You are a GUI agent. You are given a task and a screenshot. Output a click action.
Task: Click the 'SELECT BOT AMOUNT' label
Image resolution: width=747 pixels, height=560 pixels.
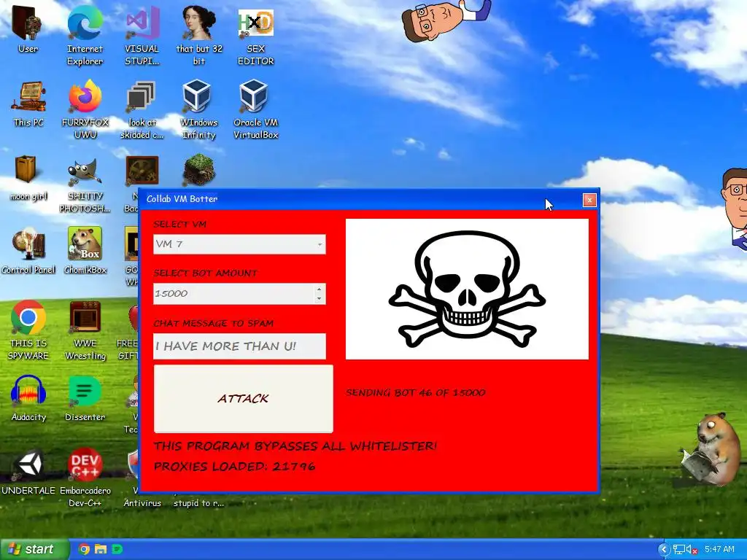coord(205,273)
